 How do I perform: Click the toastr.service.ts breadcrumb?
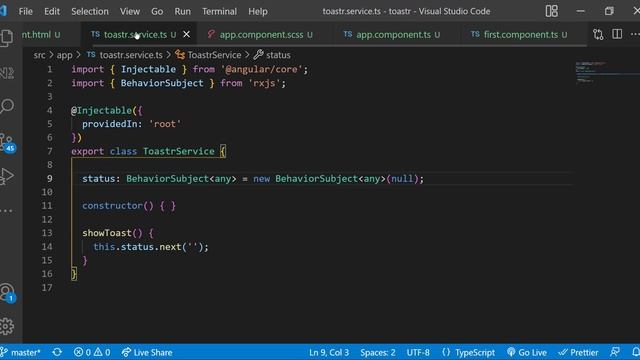coord(124,55)
